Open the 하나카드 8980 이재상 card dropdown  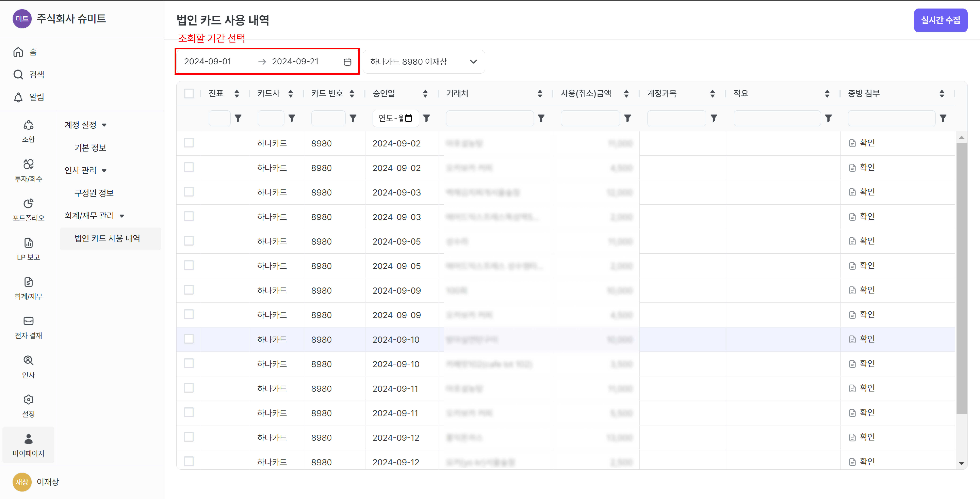tap(424, 62)
